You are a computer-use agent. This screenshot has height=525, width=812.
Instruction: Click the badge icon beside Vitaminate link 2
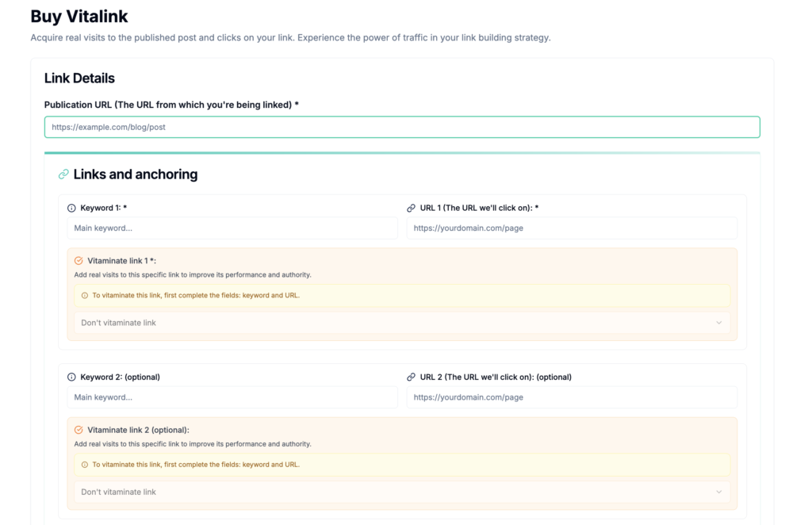(x=78, y=430)
